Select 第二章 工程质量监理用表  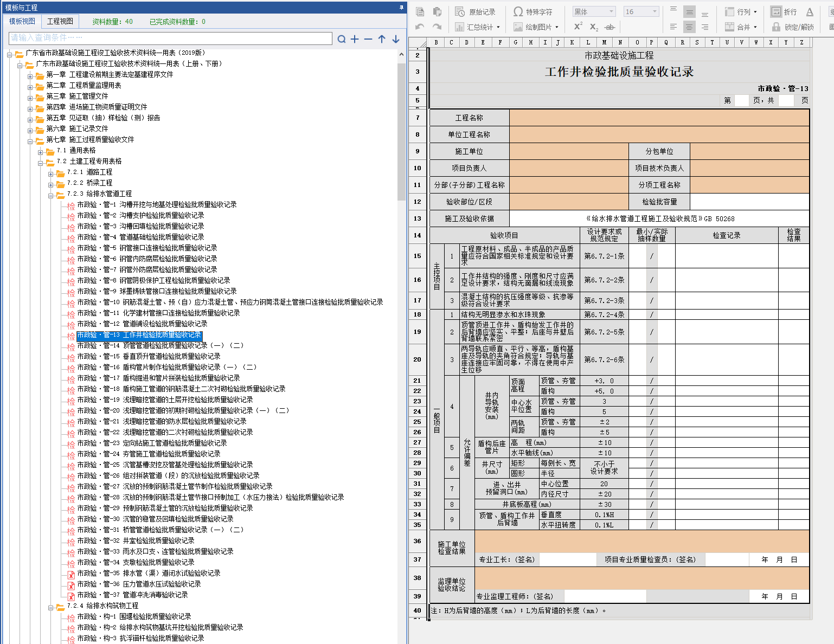(84, 85)
